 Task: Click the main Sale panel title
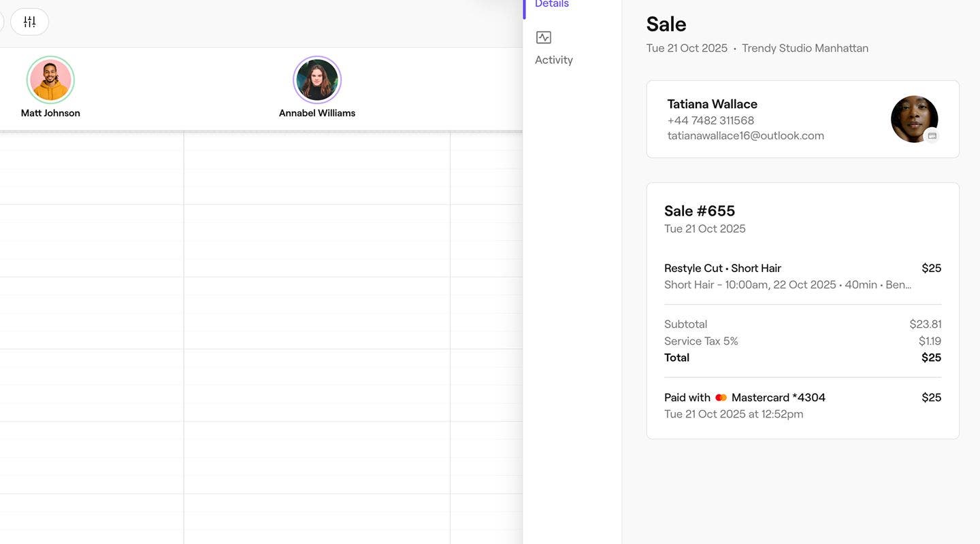point(666,24)
